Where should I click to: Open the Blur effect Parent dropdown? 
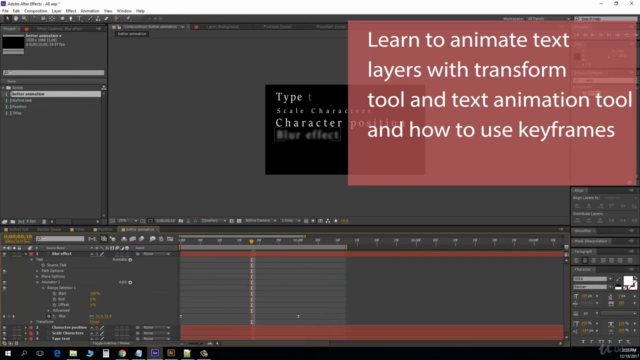156,254
